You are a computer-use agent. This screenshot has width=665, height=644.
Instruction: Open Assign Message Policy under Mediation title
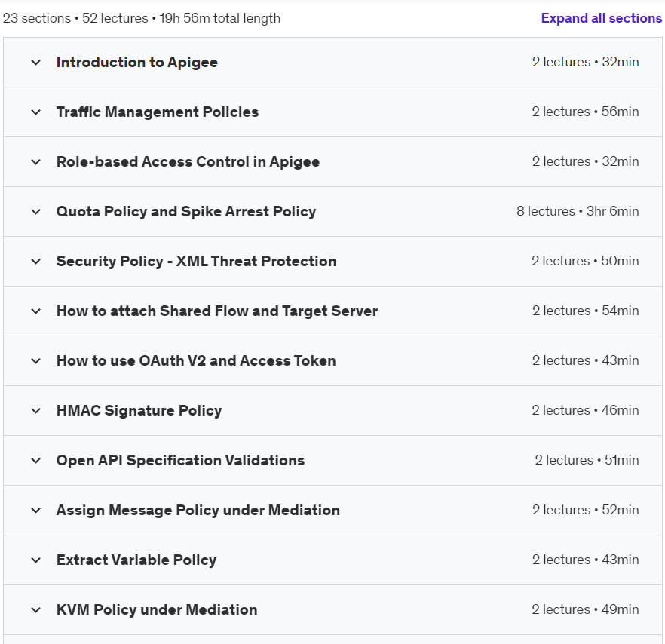(x=198, y=510)
